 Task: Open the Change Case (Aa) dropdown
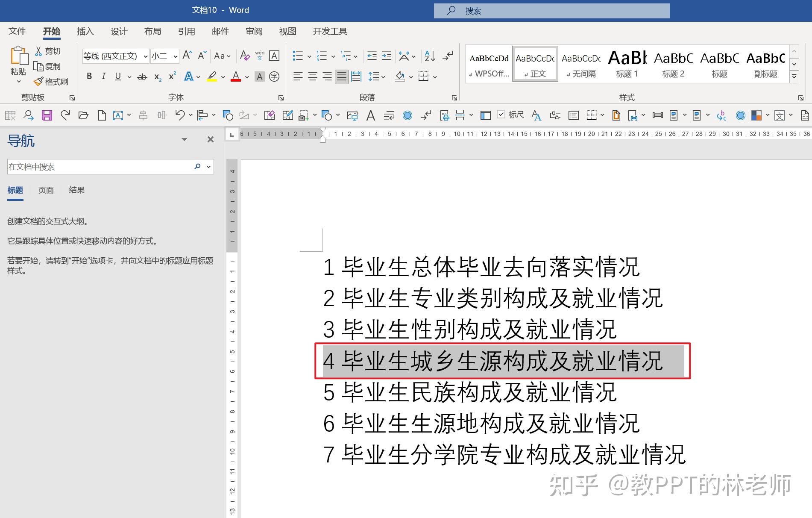pos(222,56)
